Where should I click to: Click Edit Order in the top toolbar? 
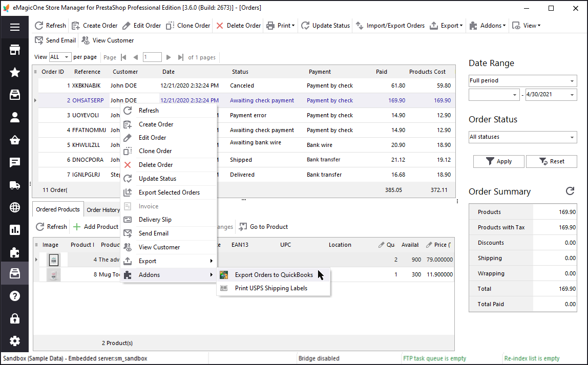[142, 26]
